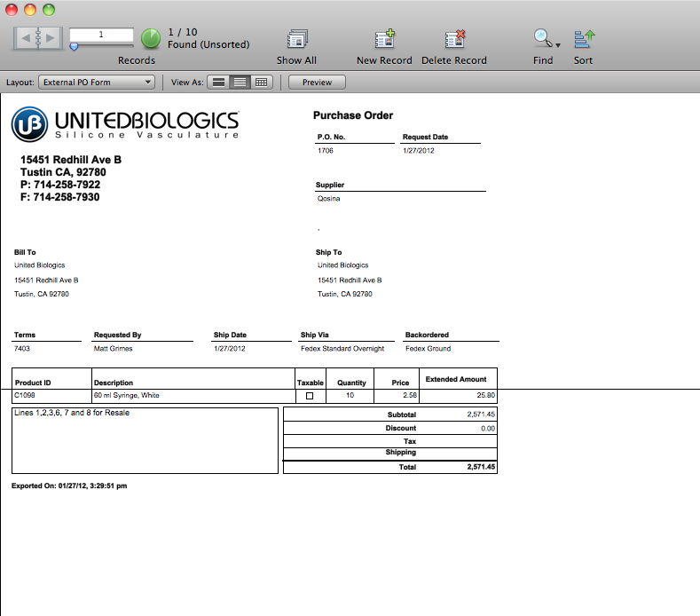
Task: Click the P.O. No. field value 1706
Action: point(326,151)
